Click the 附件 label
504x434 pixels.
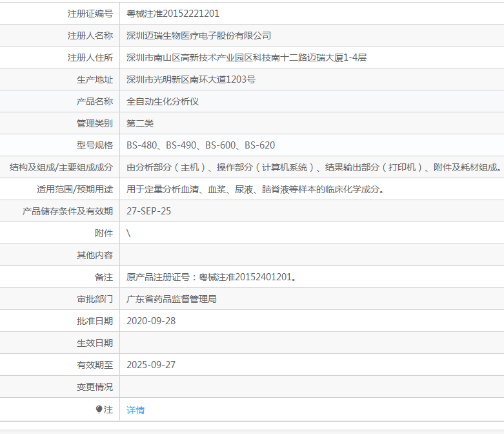coord(104,233)
